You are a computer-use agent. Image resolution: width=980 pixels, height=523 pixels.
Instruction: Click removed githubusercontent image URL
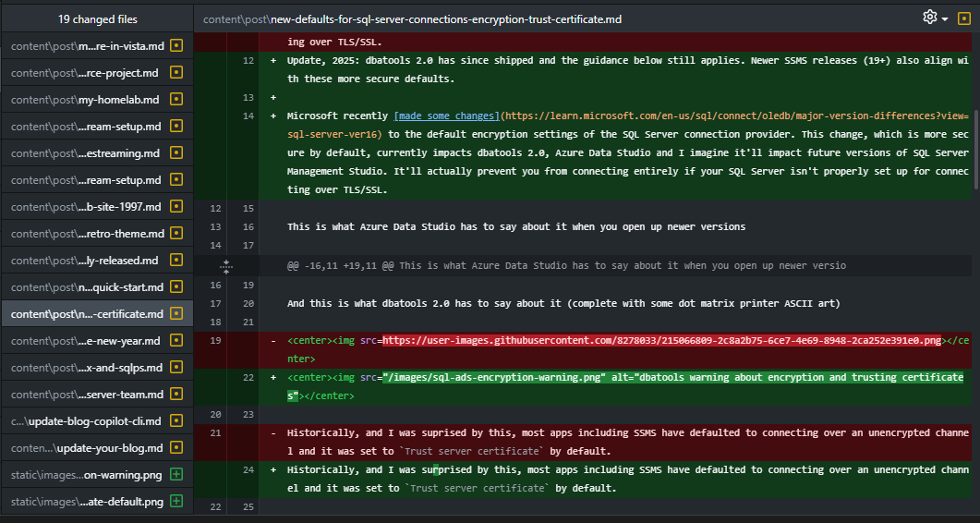click(662, 340)
